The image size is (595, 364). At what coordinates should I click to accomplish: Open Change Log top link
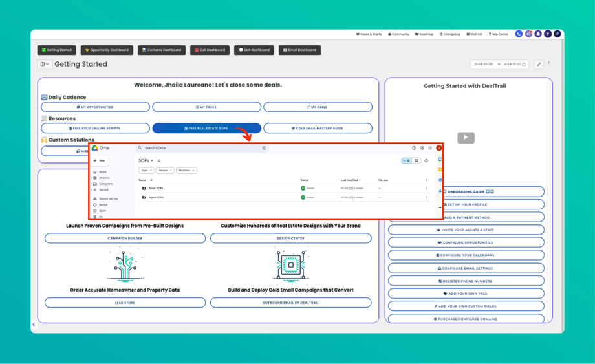pos(449,34)
